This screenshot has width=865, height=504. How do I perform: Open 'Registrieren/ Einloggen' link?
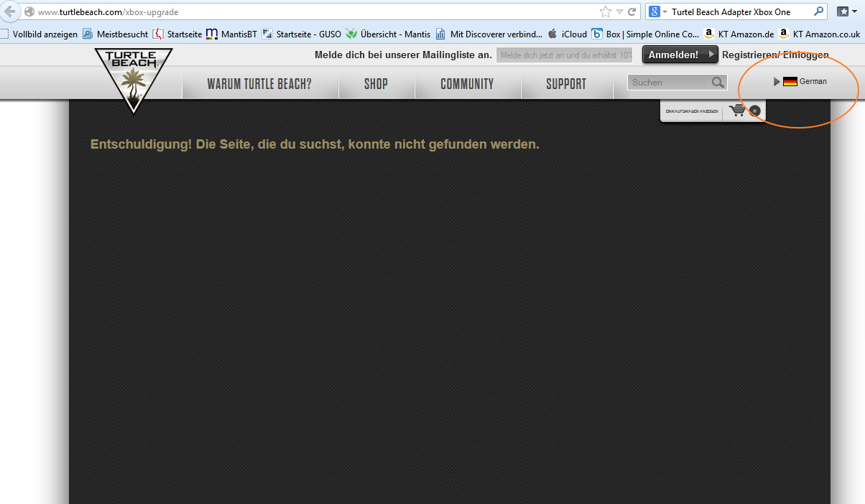775,55
